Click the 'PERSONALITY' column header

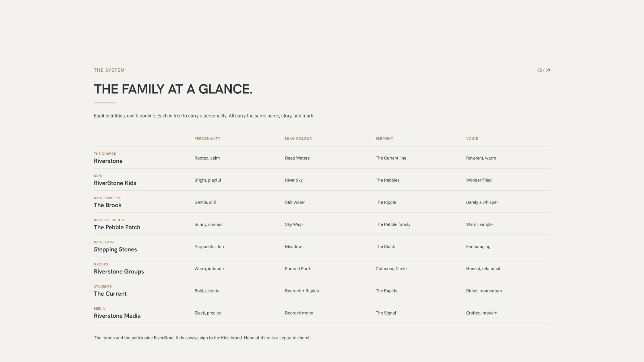pyautogui.click(x=207, y=138)
